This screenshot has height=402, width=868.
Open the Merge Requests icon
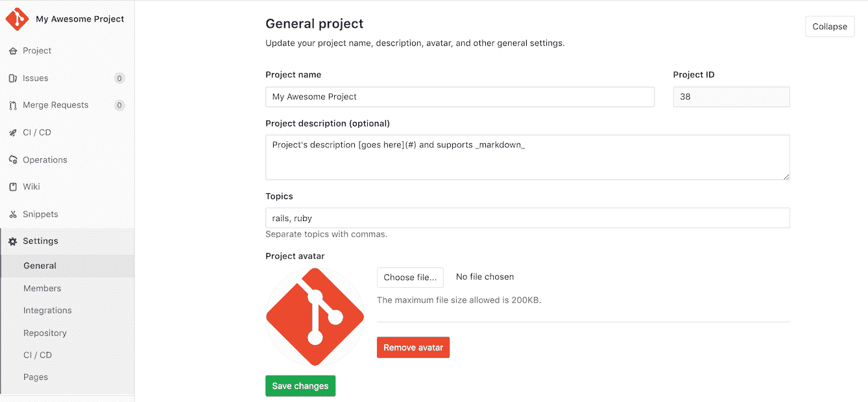click(x=14, y=104)
